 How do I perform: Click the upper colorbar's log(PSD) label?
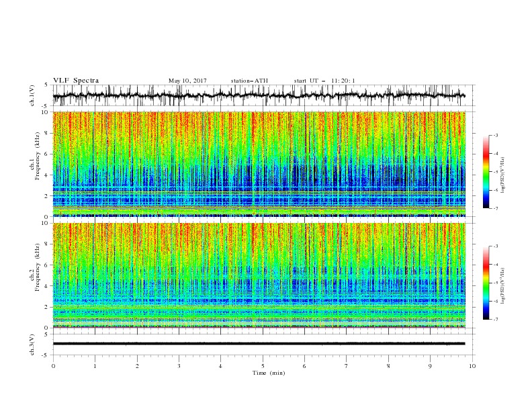point(502,175)
